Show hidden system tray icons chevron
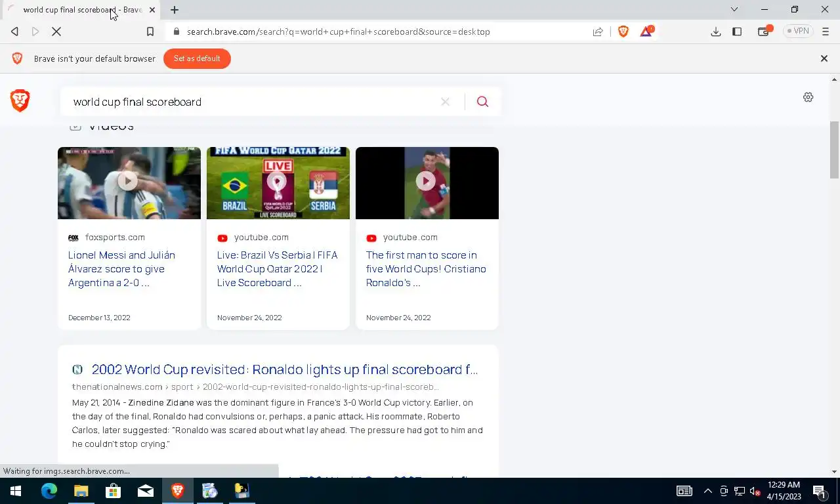840x504 pixels. pos(708,491)
